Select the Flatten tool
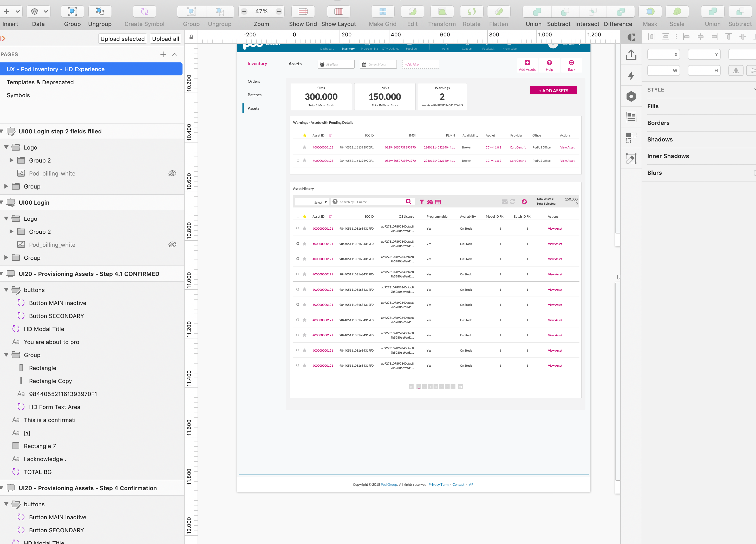The image size is (756, 544). tap(498, 12)
